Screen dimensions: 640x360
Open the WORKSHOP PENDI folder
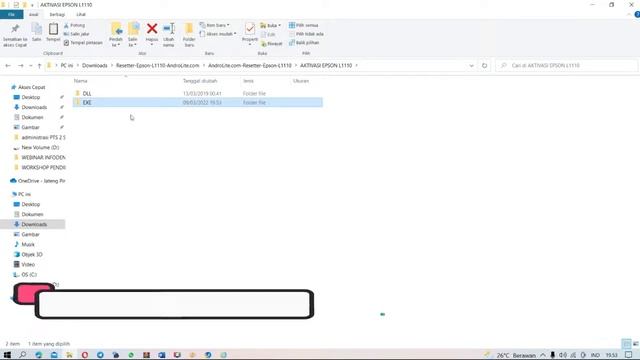tap(43, 167)
